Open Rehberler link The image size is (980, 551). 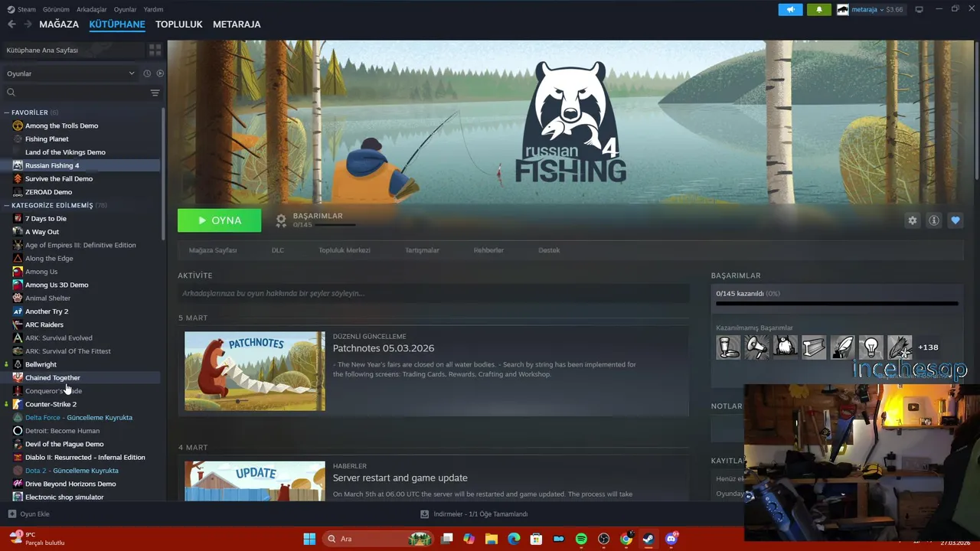pyautogui.click(x=488, y=250)
